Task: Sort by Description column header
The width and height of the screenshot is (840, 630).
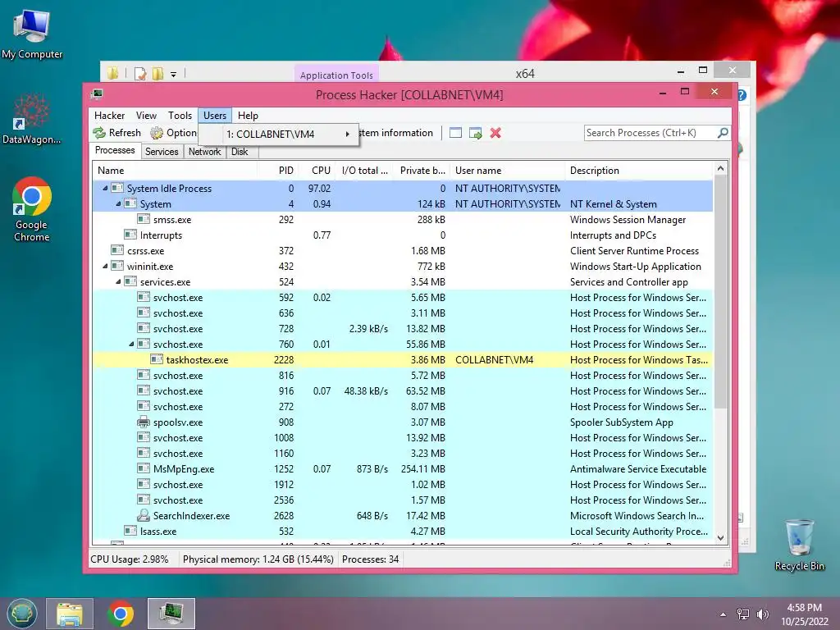Action: pos(639,171)
